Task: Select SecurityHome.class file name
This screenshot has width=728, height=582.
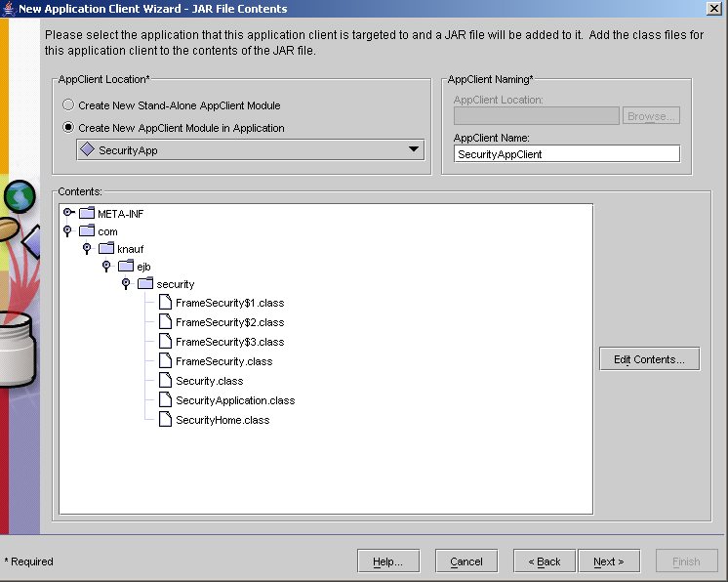Action: tap(222, 420)
